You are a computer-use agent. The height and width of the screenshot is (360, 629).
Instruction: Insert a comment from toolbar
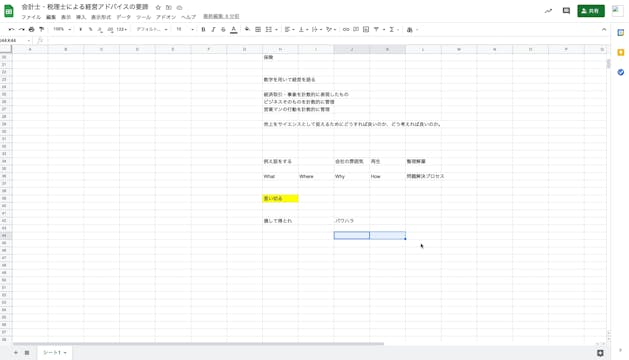tap(356, 29)
